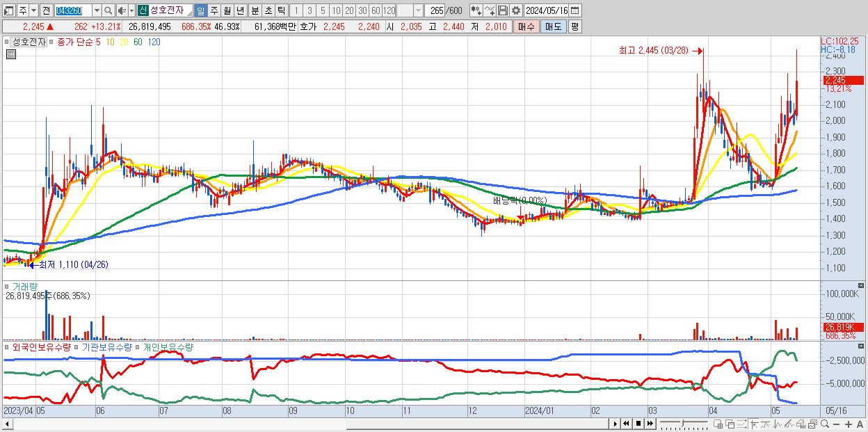Click the green 신 badge icon
This screenshot has height=432, width=868.
[143, 11]
